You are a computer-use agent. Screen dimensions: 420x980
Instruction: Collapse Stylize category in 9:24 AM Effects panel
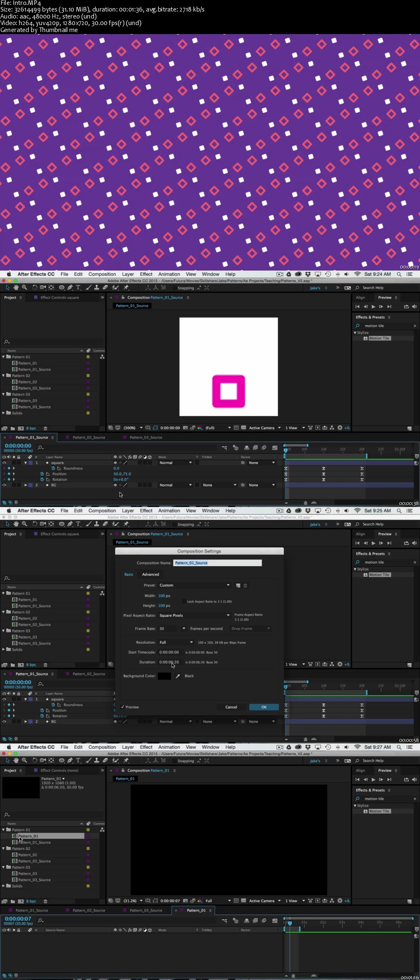355,333
